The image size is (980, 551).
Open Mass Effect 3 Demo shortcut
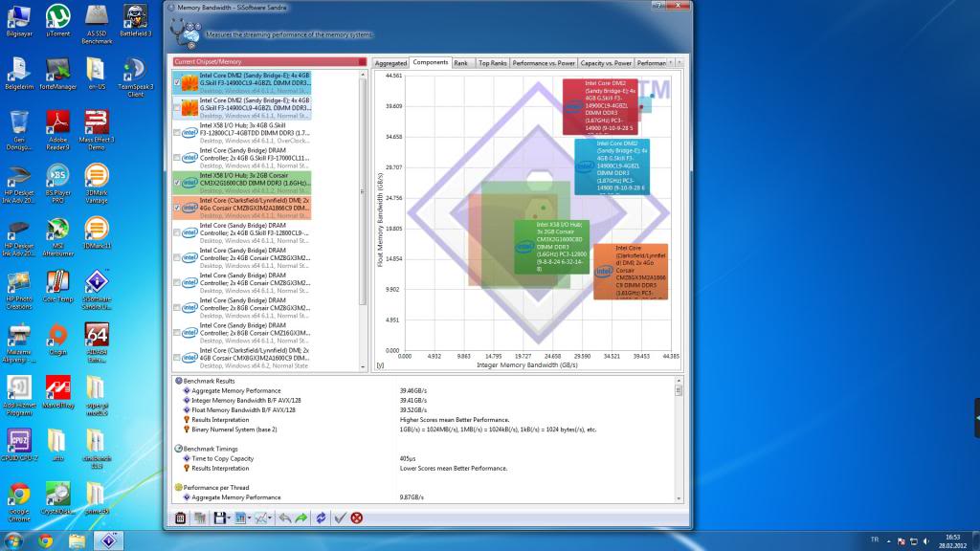97,130
